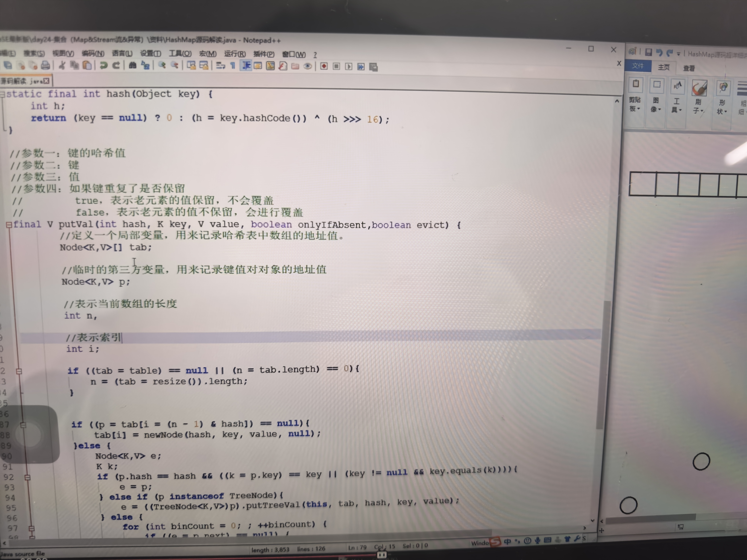
Task: Switch to Paint's 查看 ribbon tab
Action: click(689, 69)
